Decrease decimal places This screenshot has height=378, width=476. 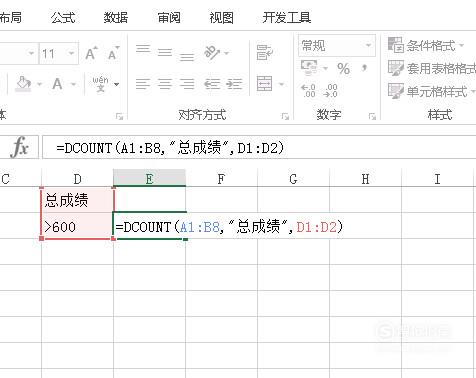pos(330,90)
